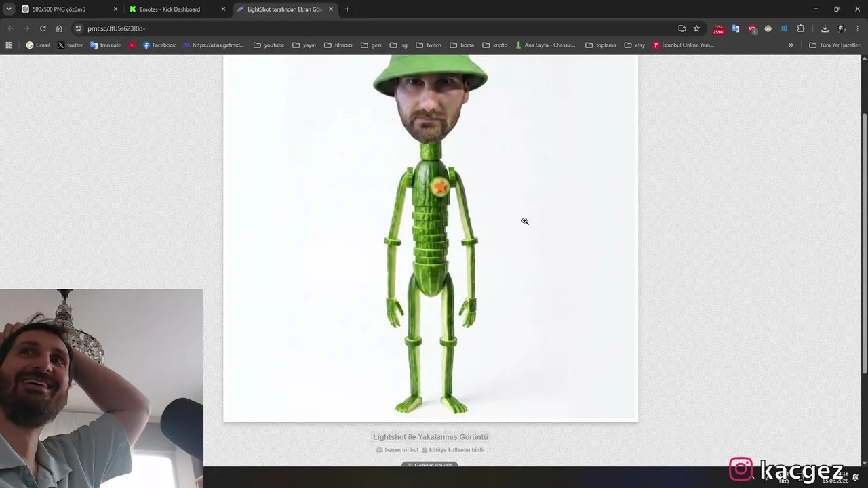Open the atlas.getmid bookmark

click(214, 45)
